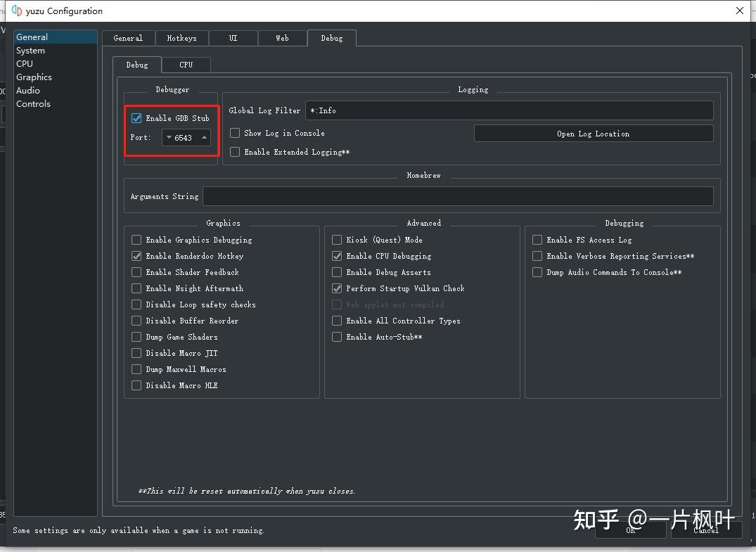Check Disable Macro JIT
The height and width of the screenshot is (552, 756).
point(136,354)
